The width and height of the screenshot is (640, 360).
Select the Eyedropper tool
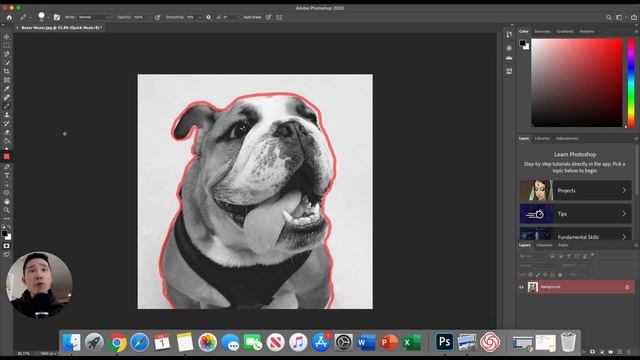point(7,89)
